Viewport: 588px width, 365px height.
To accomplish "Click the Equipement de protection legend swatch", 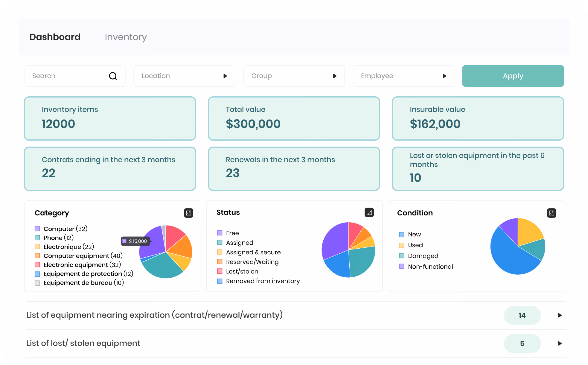I will click(x=37, y=274).
